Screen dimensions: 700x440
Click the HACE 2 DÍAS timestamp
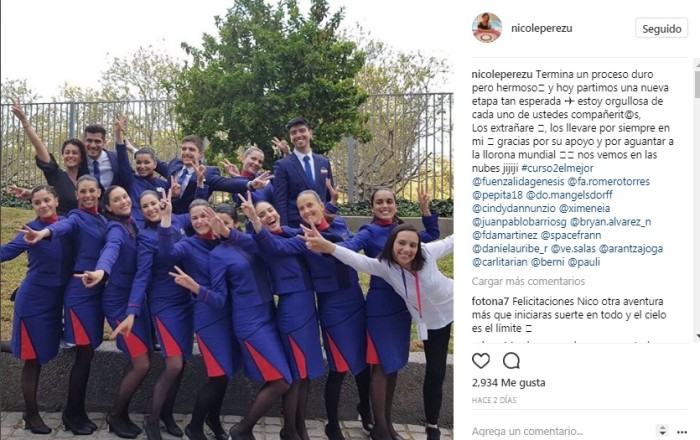tap(494, 400)
